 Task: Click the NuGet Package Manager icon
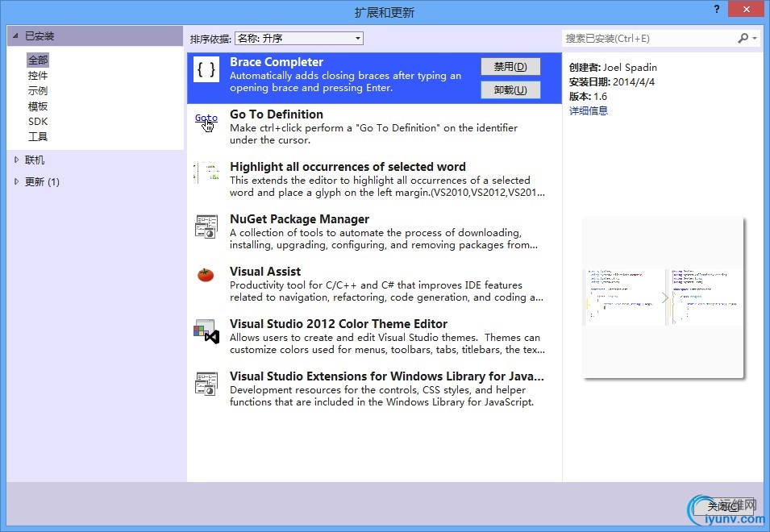(206, 227)
